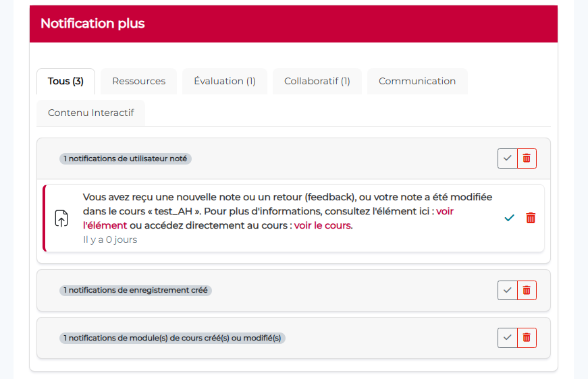Mark course module notifications as read
Image resolution: width=588 pixels, height=379 pixels.
[x=507, y=338]
